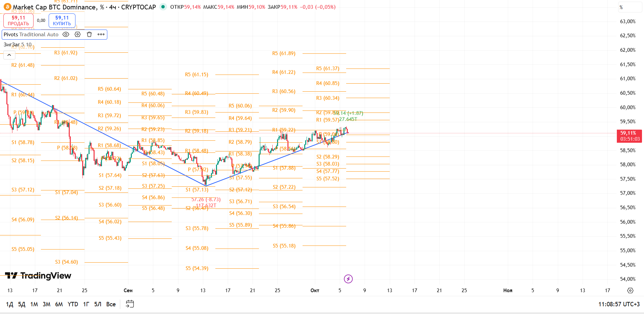Click the Сен month label on time axis
The image size is (644, 314).
[128, 290]
